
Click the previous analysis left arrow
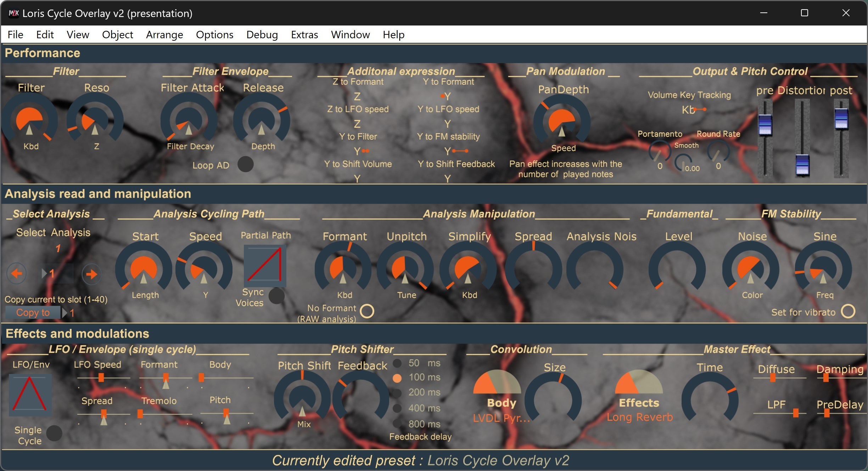point(17,273)
